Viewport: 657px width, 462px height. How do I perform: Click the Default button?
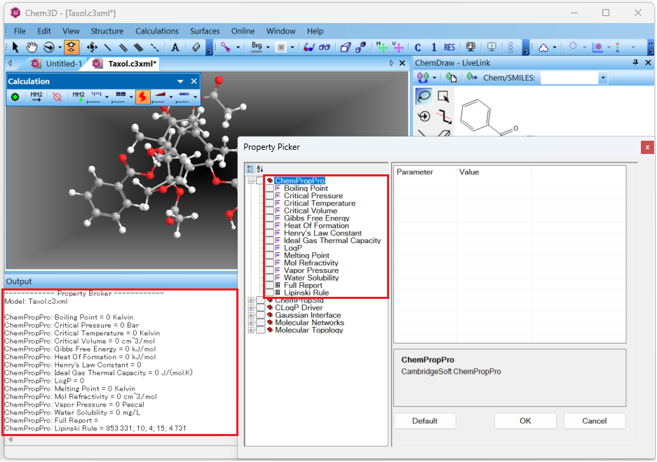pyautogui.click(x=425, y=421)
